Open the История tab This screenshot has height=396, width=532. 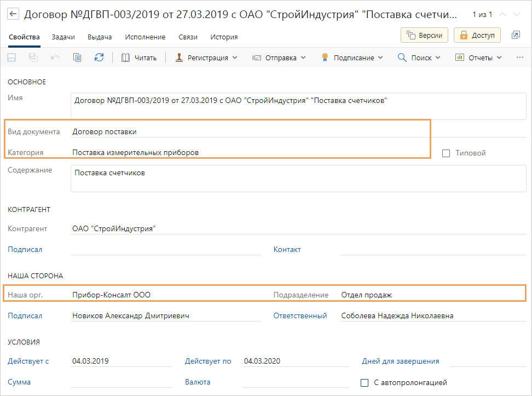tap(224, 37)
